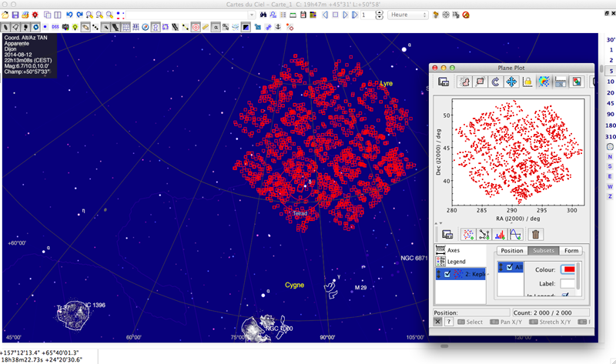Screen dimensions: 616x364
Task: Open the Heure time unit dropdown
Action: (408, 15)
